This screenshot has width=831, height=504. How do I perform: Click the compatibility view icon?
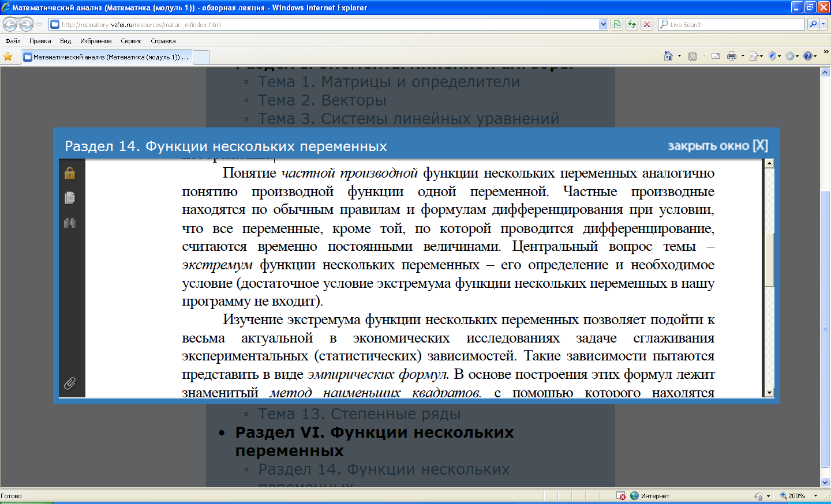(617, 24)
